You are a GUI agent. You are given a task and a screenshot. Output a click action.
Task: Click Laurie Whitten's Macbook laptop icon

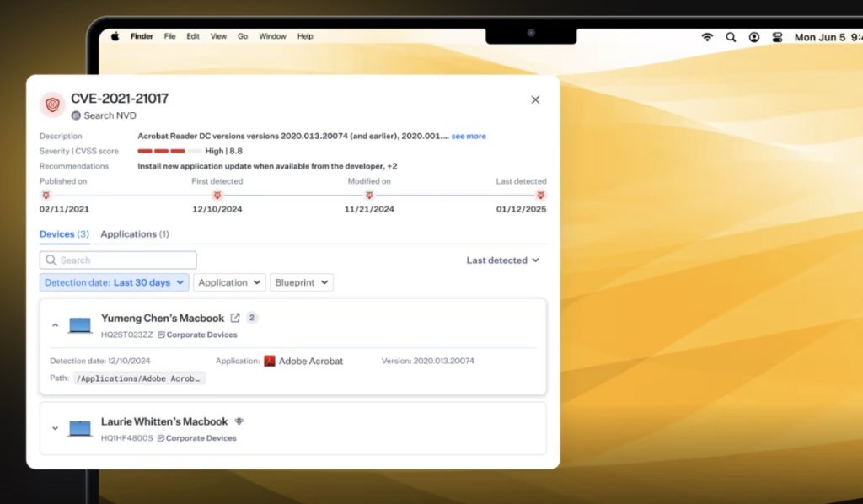click(80, 428)
